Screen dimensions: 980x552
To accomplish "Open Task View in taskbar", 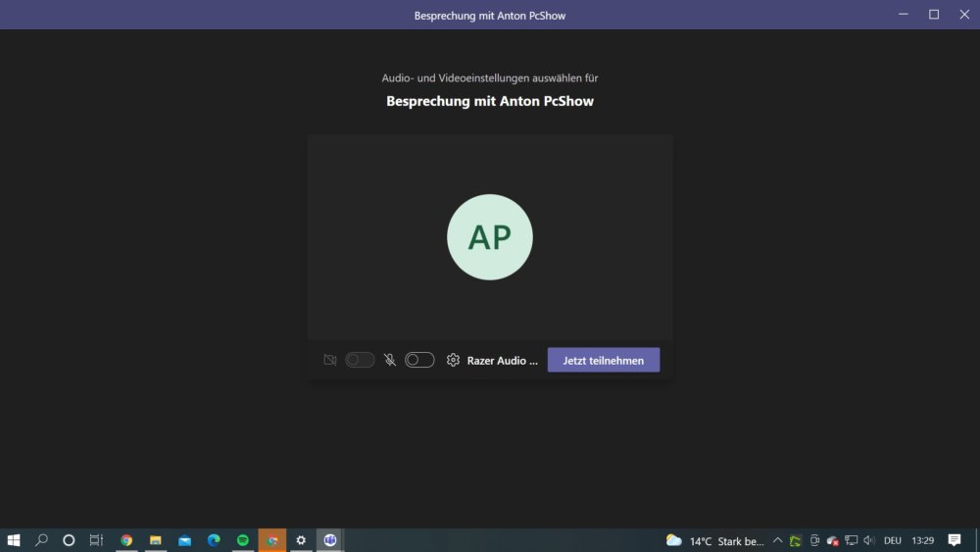I will click(96, 540).
